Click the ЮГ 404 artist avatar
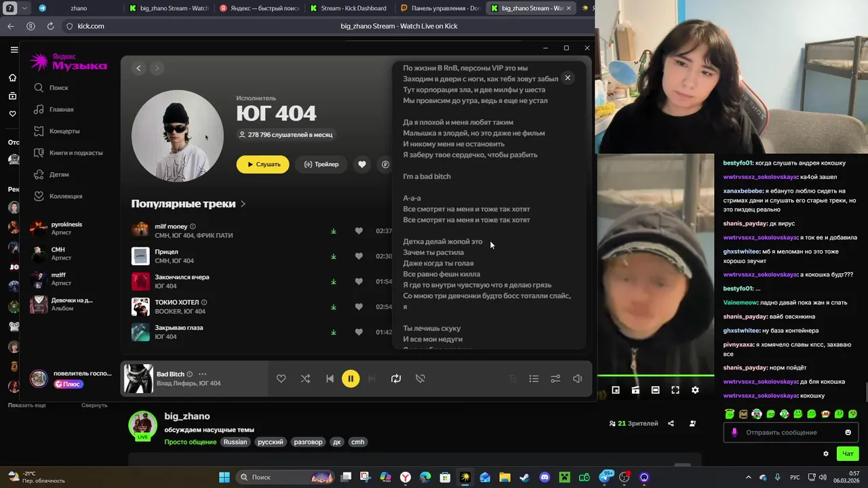Screen dimensions: 868x488 pyautogui.click(x=177, y=136)
